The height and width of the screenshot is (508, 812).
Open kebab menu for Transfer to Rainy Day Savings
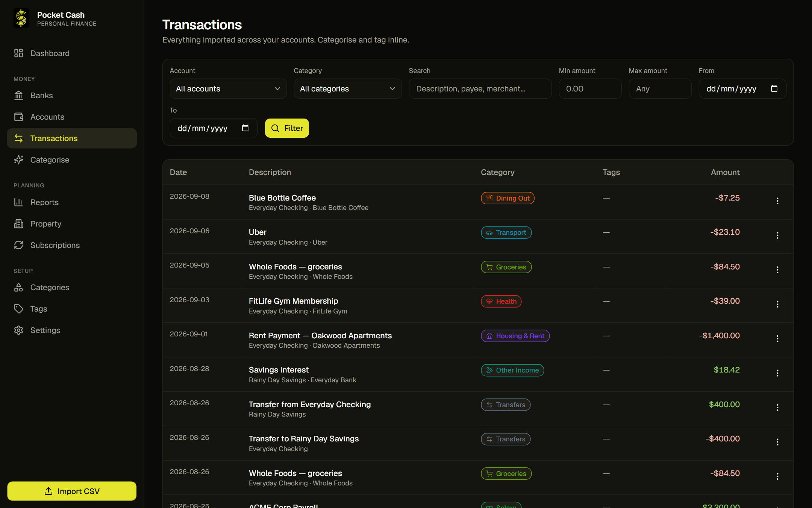pos(777,442)
